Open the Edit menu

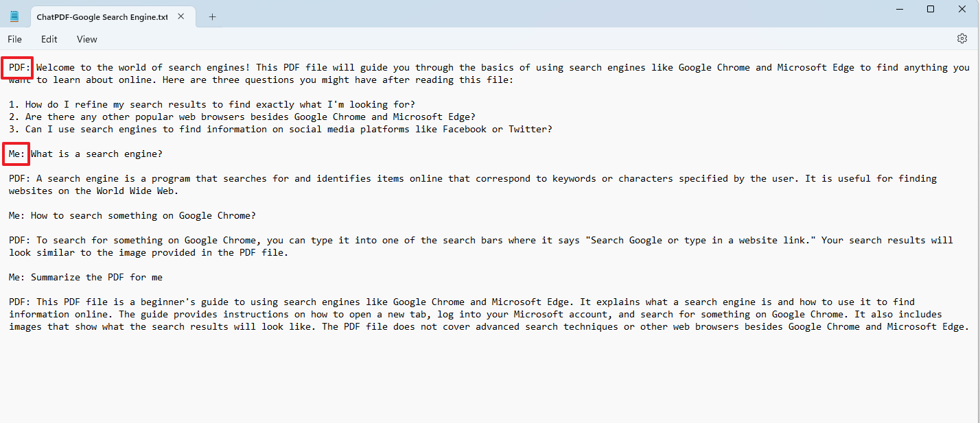49,39
